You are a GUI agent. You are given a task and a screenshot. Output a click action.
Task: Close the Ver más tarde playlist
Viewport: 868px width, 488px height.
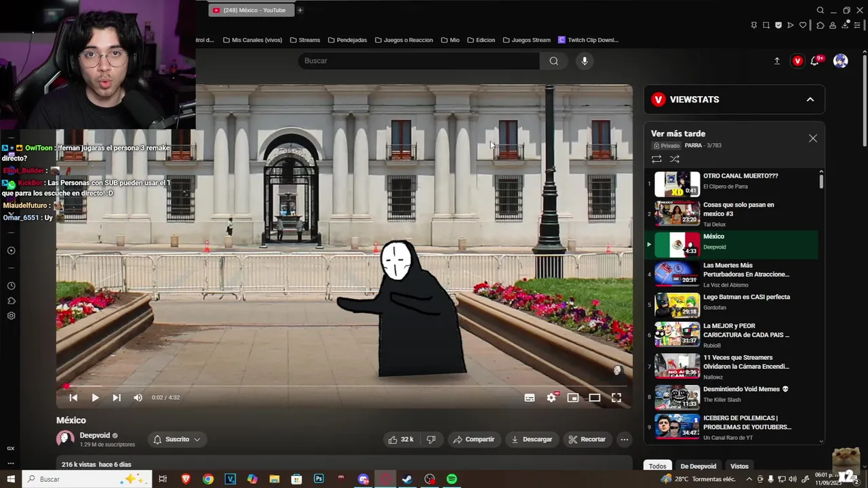813,138
